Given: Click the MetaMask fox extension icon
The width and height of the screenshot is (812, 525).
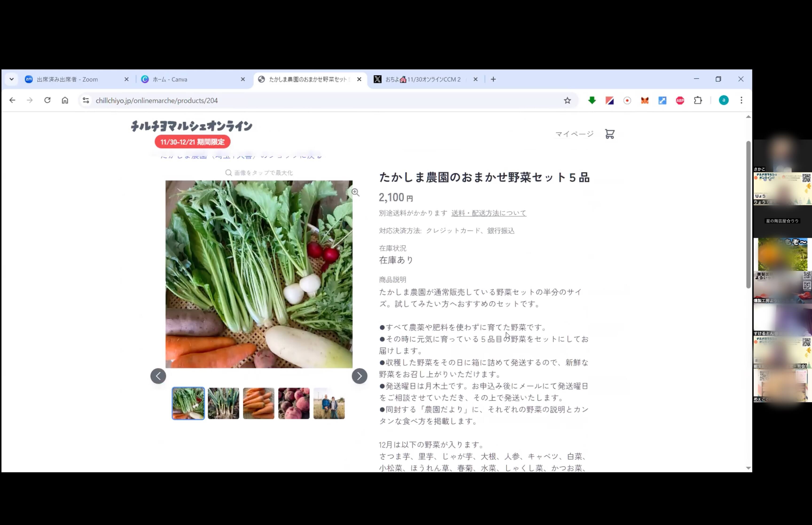Looking at the screenshot, I should [x=644, y=101].
